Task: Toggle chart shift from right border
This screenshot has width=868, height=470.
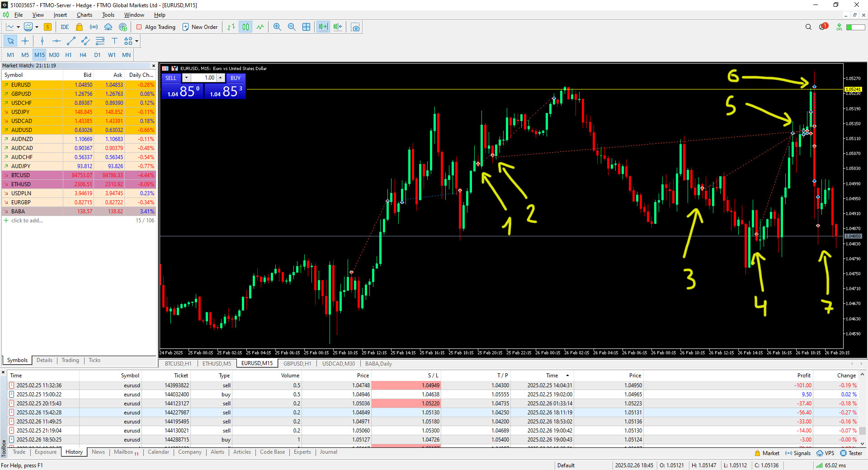Action: pyautogui.click(x=338, y=27)
